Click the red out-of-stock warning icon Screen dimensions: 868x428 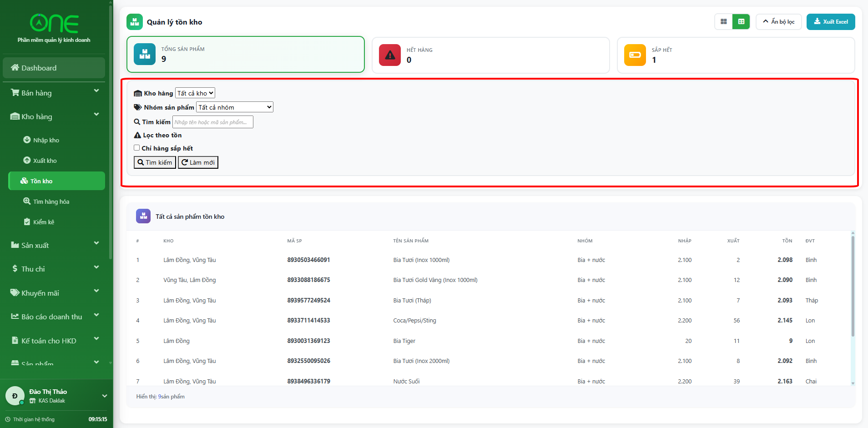[x=390, y=55]
